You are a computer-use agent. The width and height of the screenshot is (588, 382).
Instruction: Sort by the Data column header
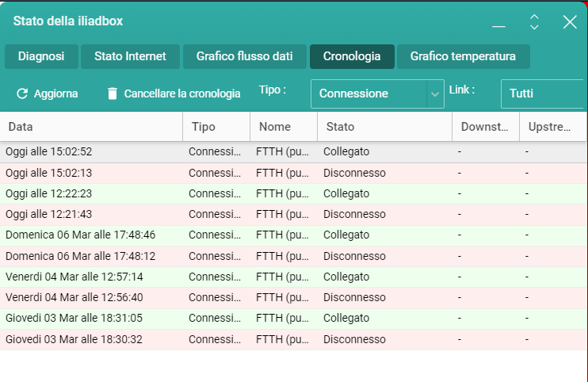[x=91, y=127]
